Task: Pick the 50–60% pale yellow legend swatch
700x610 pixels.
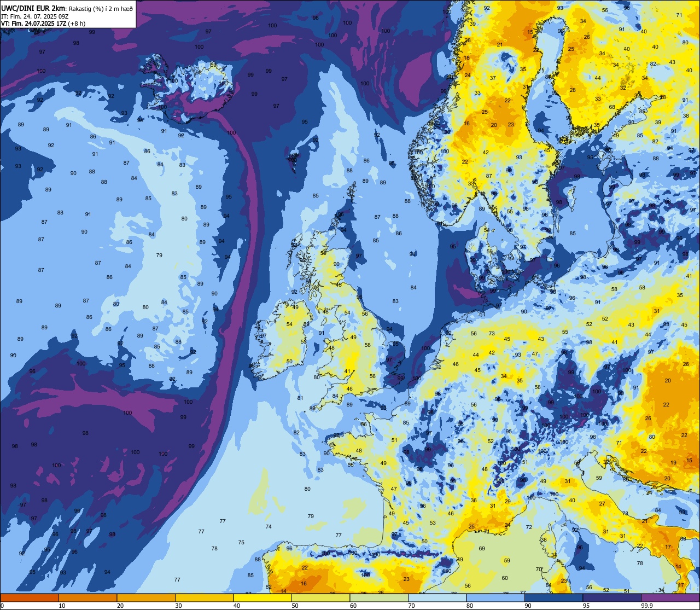Action: pos(320,597)
